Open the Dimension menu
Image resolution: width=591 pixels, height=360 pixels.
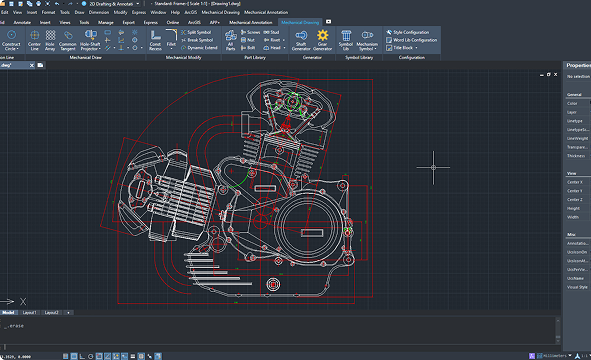pyautogui.click(x=99, y=12)
